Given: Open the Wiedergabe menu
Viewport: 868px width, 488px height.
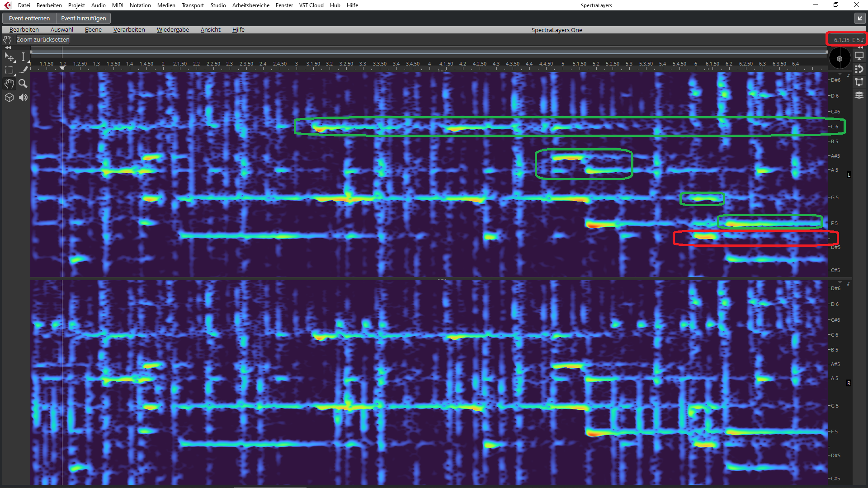Looking at the screenshot, I should point(173,30).
